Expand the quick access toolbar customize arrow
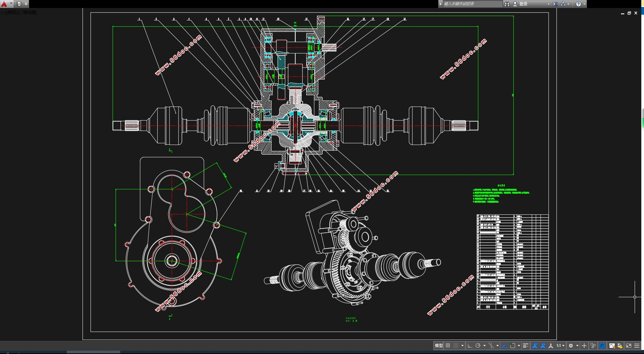Viewport: 644px width, 354px height. point(26,4)
